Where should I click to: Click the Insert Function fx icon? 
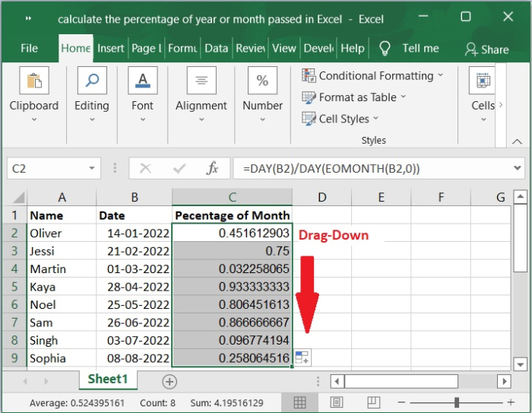point(213,168)
